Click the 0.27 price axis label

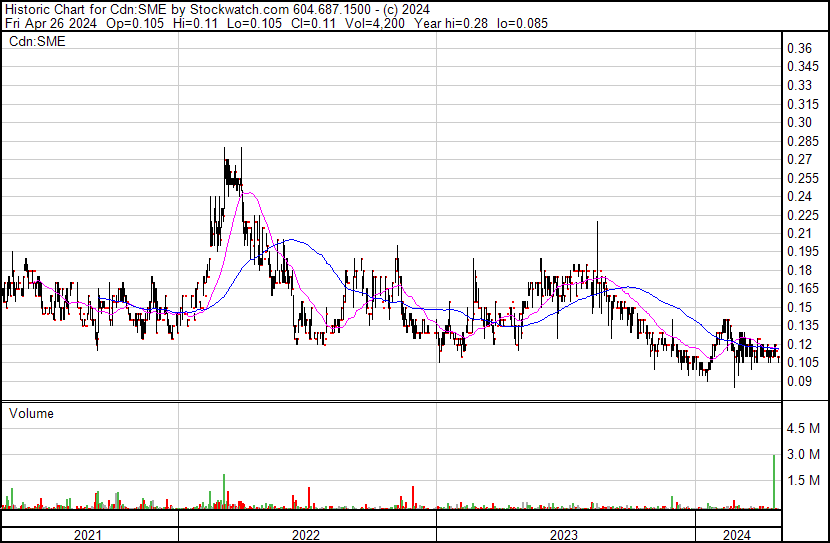799,159
